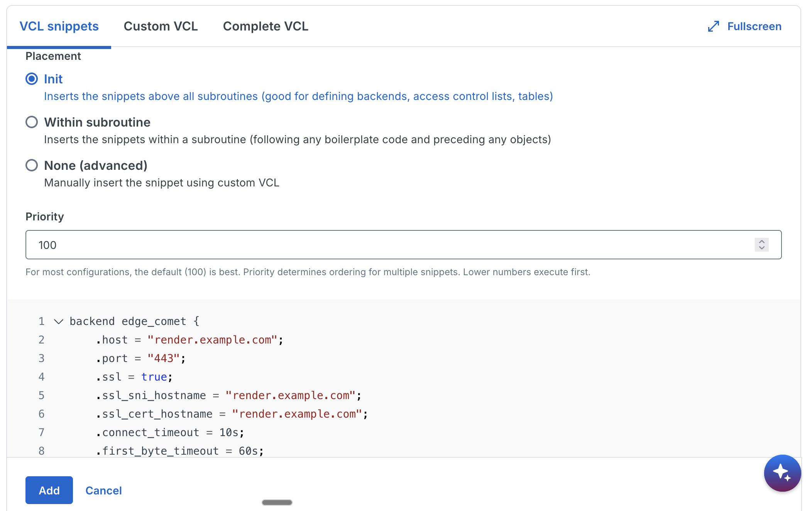Select the Within subroutine placement option

pyautogui.click(x=32, y=122)
